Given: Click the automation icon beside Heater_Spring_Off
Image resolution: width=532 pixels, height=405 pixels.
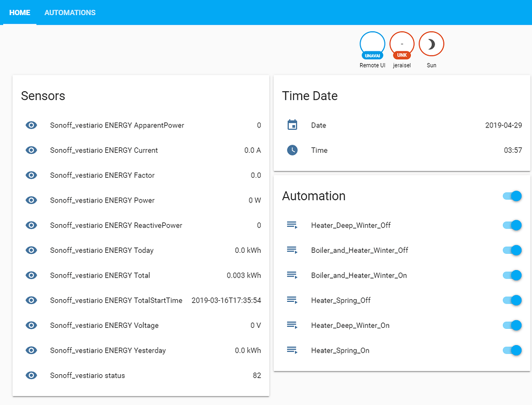Looking at the screenshot, I should point(292,300).
